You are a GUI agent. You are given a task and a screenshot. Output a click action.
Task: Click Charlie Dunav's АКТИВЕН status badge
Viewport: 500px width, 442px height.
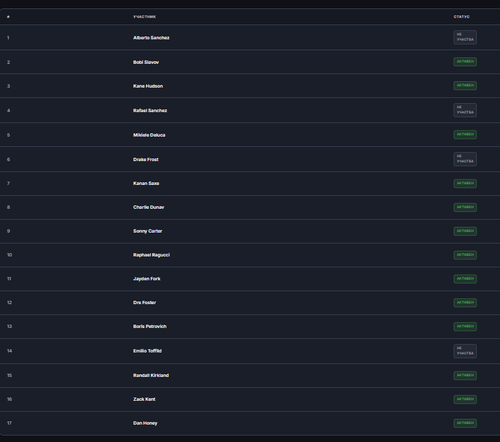point(465,207)
